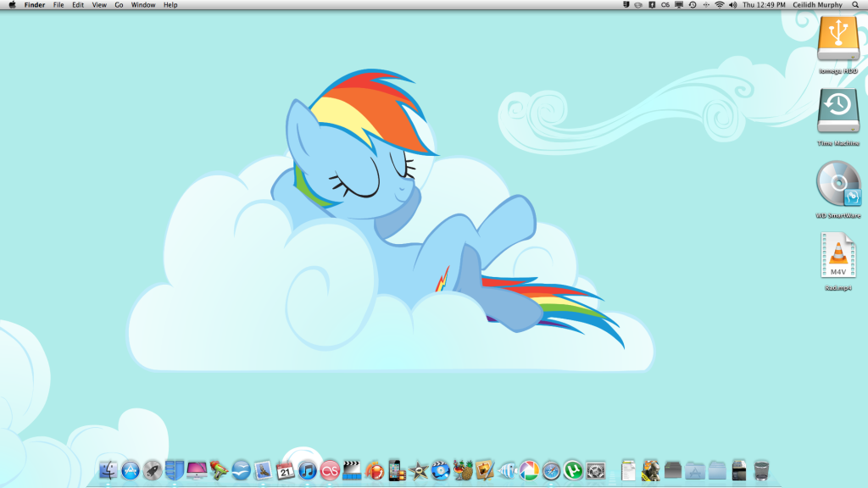Launch the iPod video converter icon in Dock
This screenshot has height=488, width=868.
coord(397,471)
